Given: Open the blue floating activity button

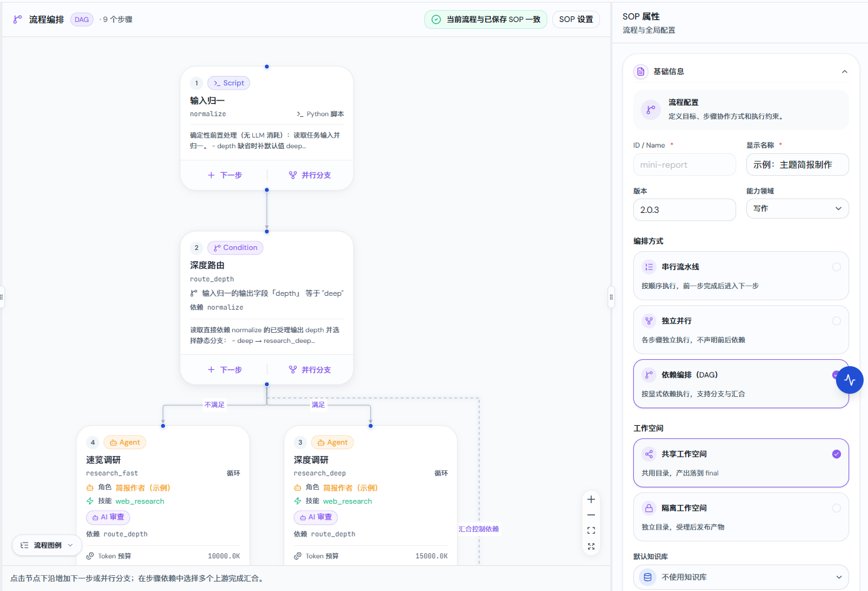Looking at the screenshot, I should click(x=850, y=380).
